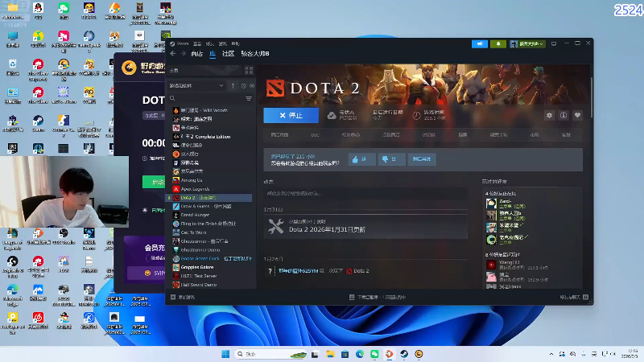
Task: Open the friend profile link ending 625YM
Action: coord(298,271)
